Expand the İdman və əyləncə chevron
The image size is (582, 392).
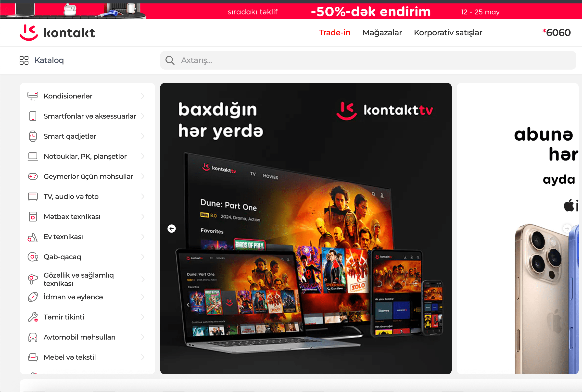(x=143, y=297)
